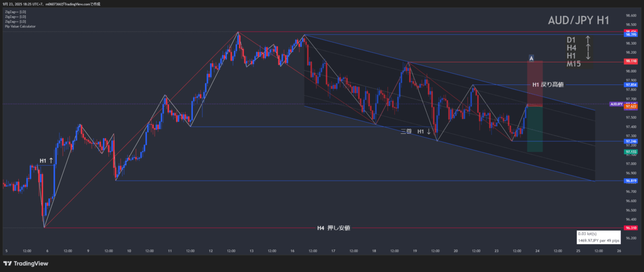644x272 pixels.
Task: Select the "A" marker above the short position
Action: tap(531, 58)
